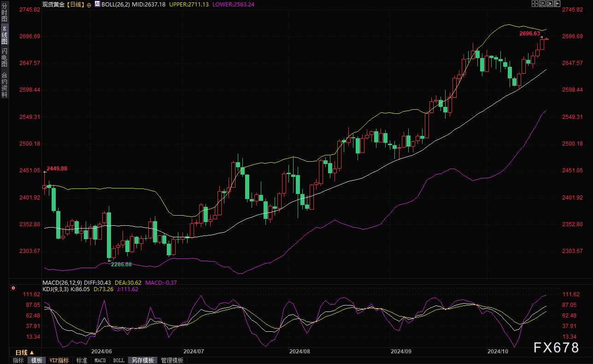Screen dimensions: 593x364
Task: Click the 另存模板 button
Action: [142, 360]
